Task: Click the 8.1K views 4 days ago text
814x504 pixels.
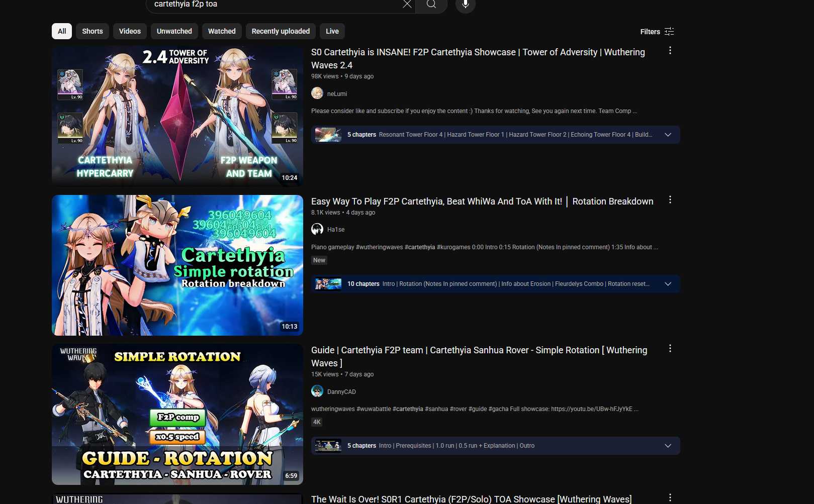Action: coord(343,213)
